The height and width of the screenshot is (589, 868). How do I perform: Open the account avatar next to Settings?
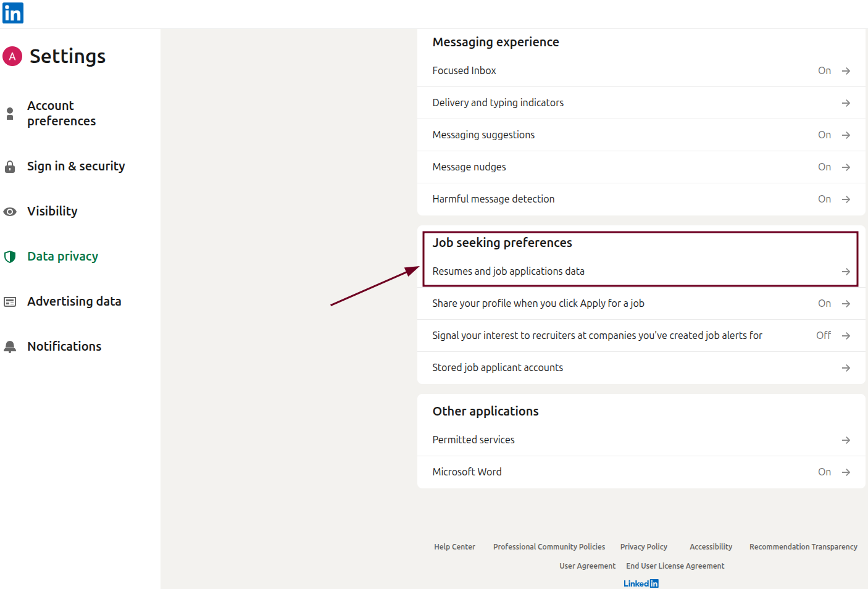tap(12, 56)
